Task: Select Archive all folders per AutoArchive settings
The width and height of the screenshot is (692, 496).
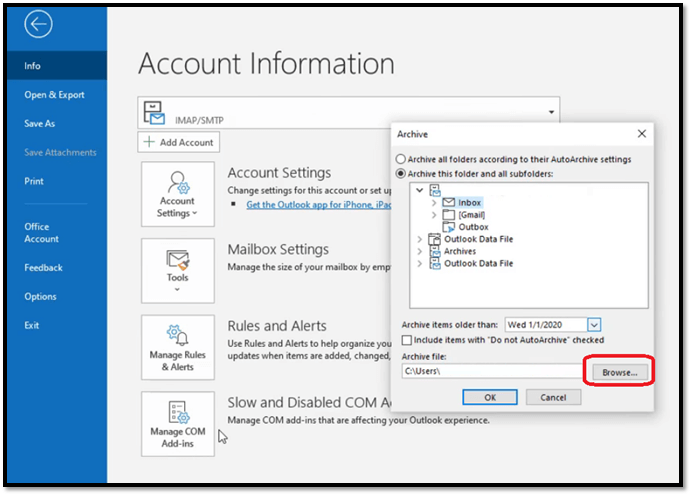Action: (401, 159)
